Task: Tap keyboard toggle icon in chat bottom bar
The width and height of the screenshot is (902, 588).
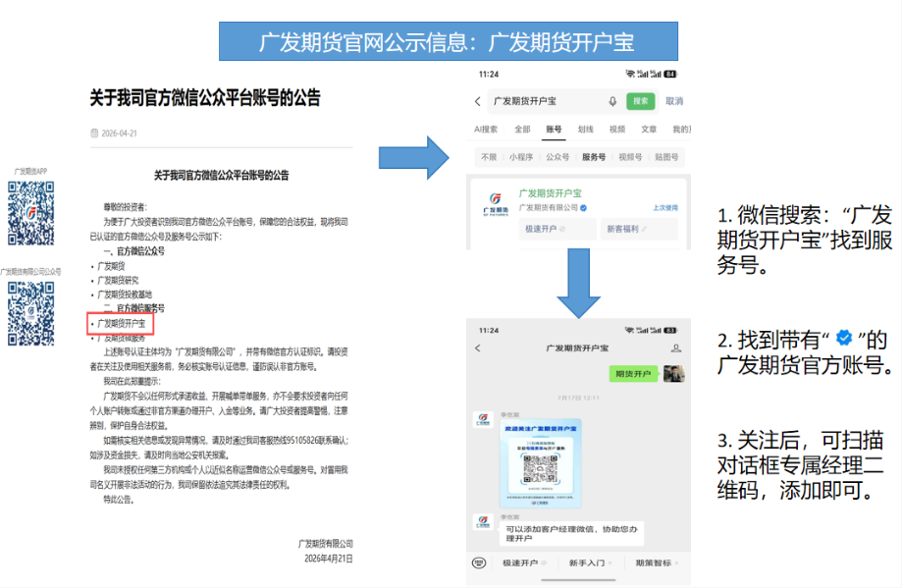Action: [479, 562]
